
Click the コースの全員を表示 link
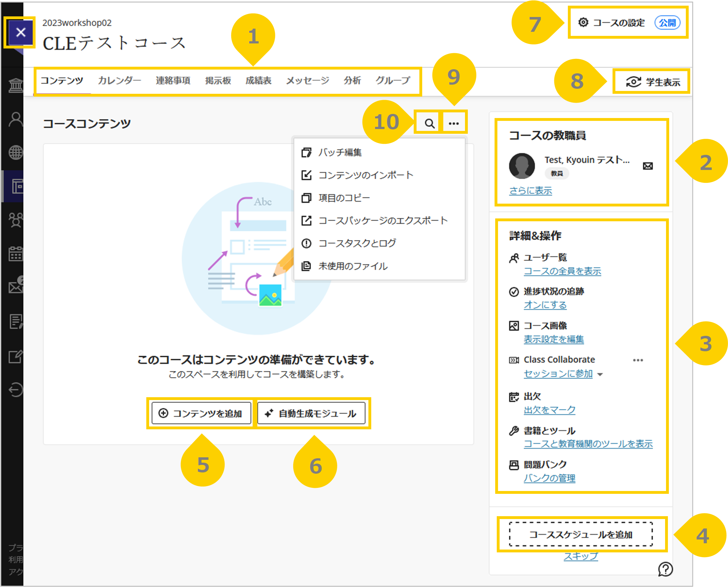[x=562, y=271]
